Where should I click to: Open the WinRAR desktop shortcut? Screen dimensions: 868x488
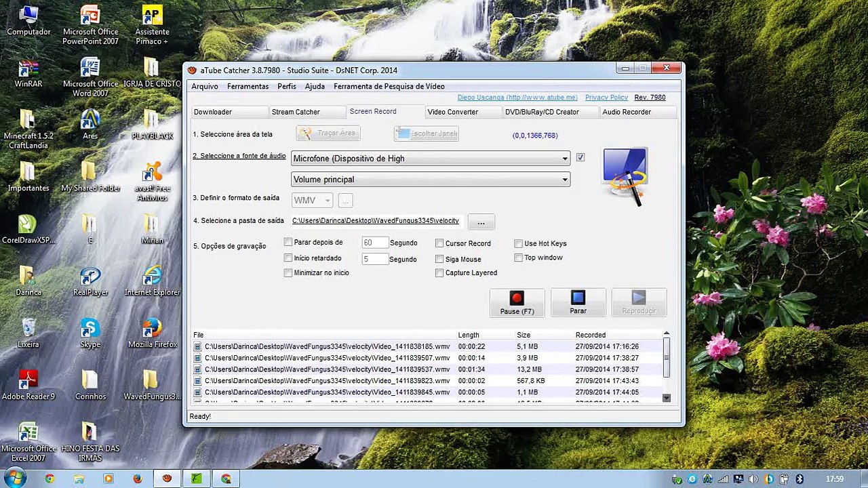coord(28,73)
